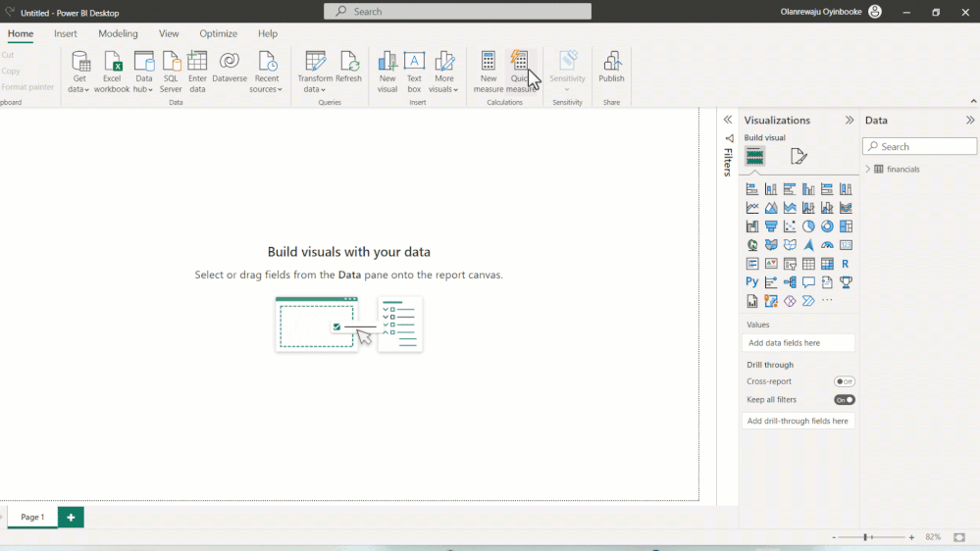
Task: Switch to the View ribbon tab
Action: pyautogui.click(x=169, y=33)
